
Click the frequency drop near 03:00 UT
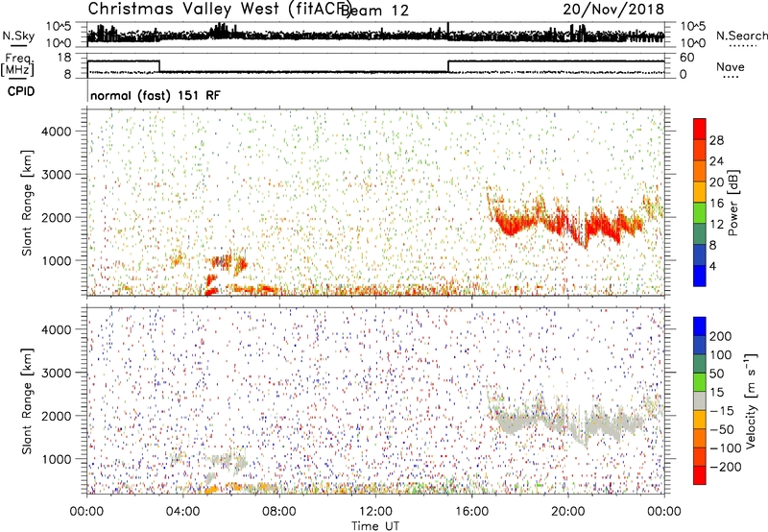click(159, 66)
